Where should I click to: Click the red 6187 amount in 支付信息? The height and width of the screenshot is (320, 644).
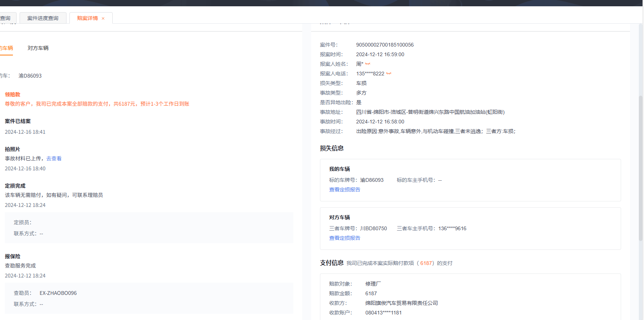pyautogui.click(x=426, y=263)
